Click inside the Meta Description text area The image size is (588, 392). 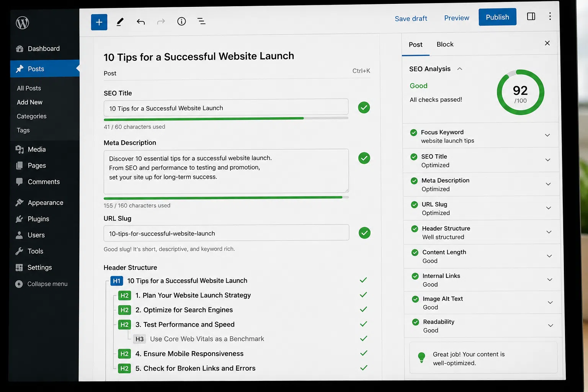(226, 171)
